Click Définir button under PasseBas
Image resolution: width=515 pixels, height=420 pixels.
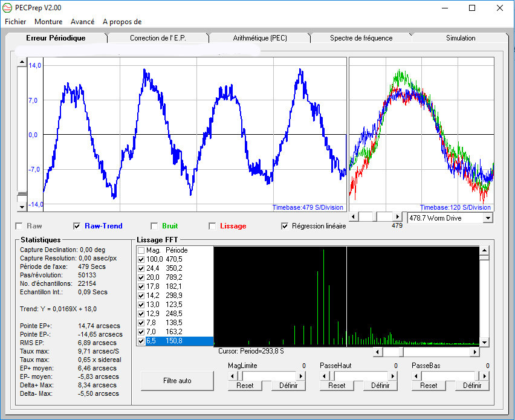[472, 386]
